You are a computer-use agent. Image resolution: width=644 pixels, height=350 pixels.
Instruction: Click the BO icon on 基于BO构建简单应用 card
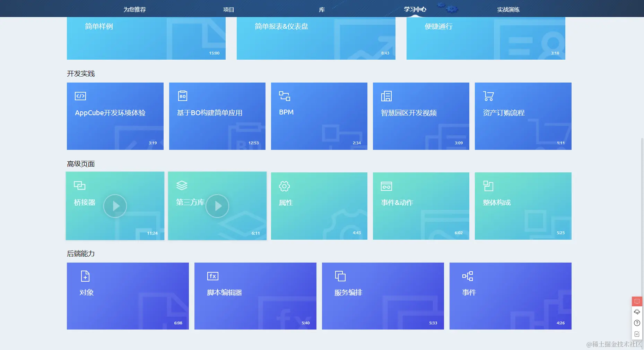pyautogui.click(x=183, y=96)
